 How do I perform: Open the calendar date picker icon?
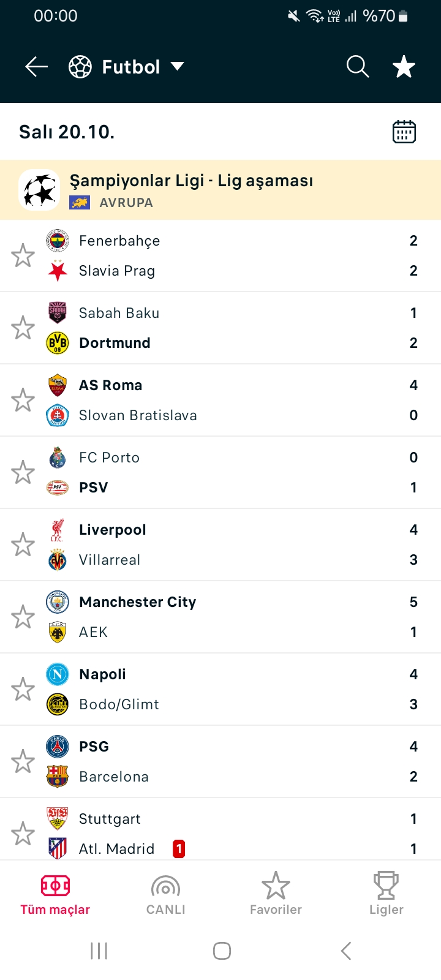[404, 132]
